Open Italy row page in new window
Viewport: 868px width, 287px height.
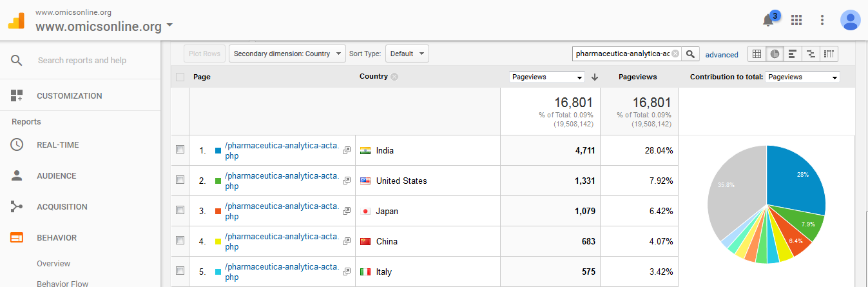pos(347,272)
